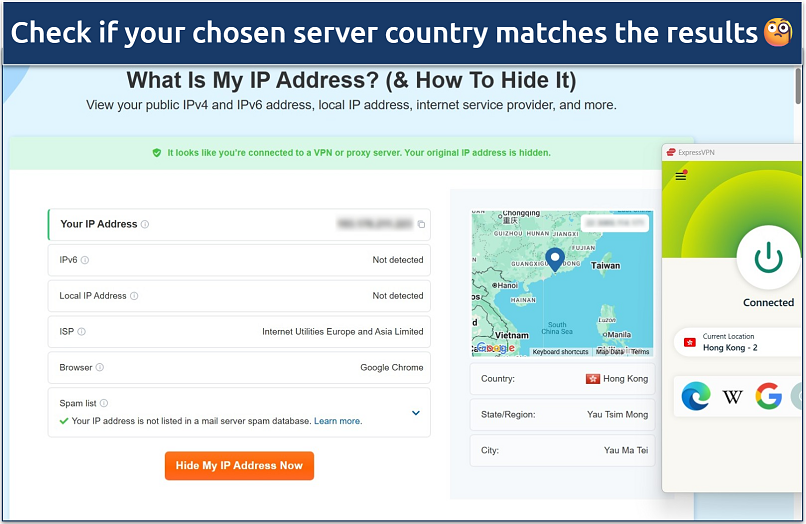Click the info icon next to Browser
Screen dimensions: 806x524
(x=100, y=368)
